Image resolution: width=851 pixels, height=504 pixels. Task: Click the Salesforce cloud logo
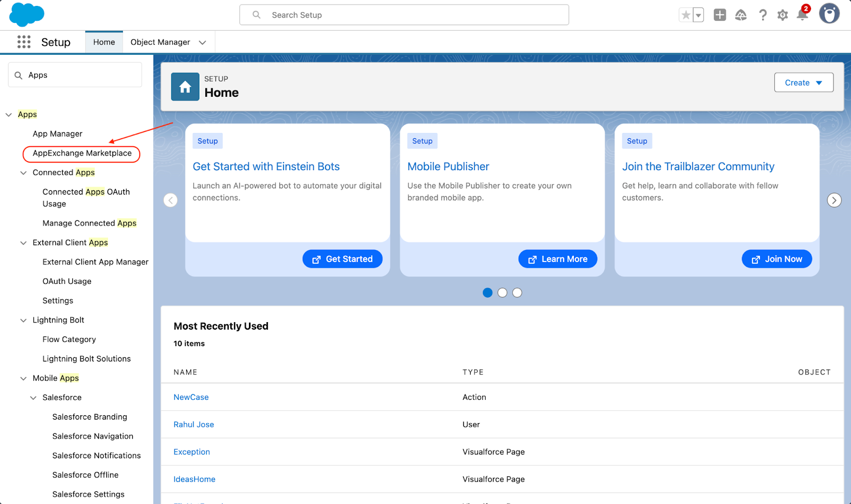tap(27, 14)
